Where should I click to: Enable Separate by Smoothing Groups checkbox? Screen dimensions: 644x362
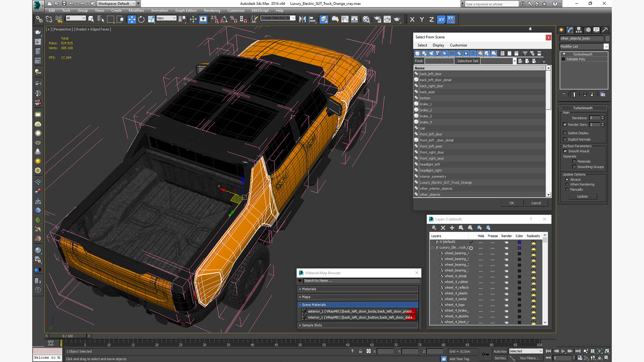click(574, 167)
